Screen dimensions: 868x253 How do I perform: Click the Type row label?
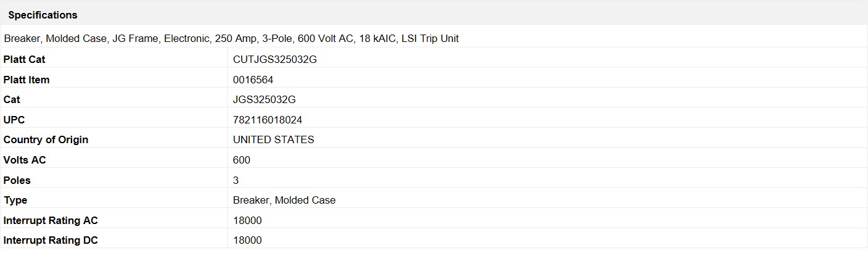[15, 200]
